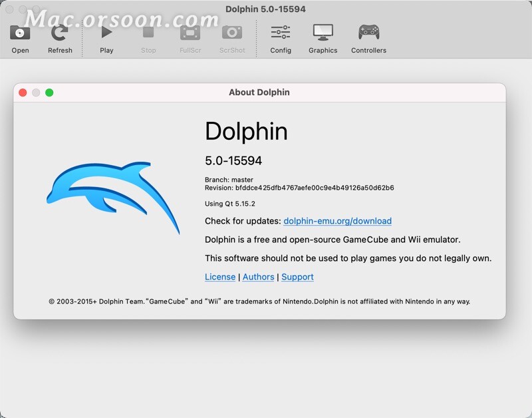Click the greyed-out Stop button
Screen dimensions: 532x418
[x=148, y=33]
